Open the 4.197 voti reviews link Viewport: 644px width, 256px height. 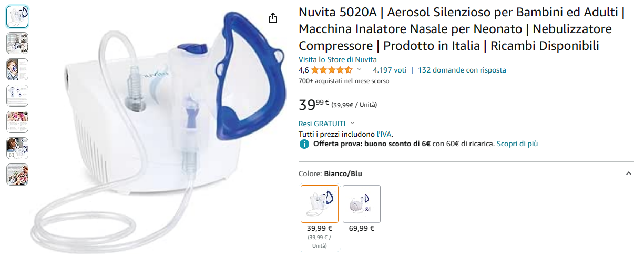pyautogui.click(x=390, y=70)
